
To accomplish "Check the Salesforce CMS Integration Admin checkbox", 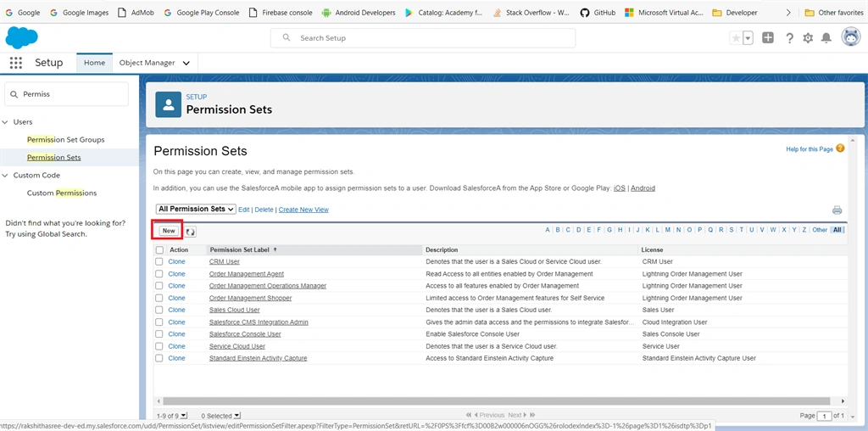I will click(x=159, y=322).
